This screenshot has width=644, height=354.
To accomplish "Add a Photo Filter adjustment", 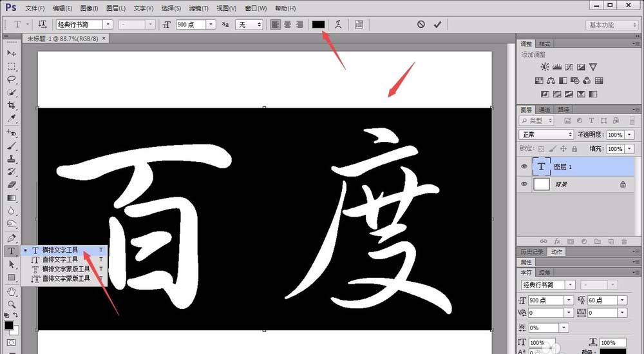I will click(575, 81).
